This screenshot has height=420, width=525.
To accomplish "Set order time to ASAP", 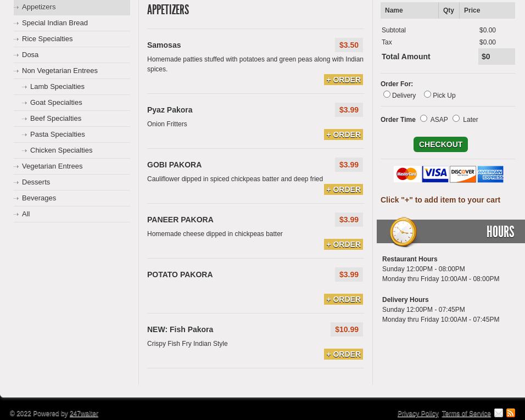I will [x=423, y=119].
